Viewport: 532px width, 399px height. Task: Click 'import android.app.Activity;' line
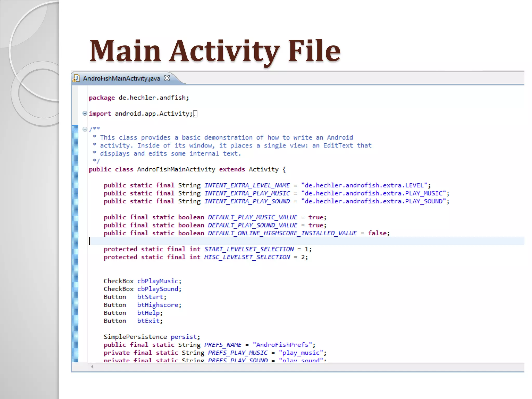(x=141, y=114)
